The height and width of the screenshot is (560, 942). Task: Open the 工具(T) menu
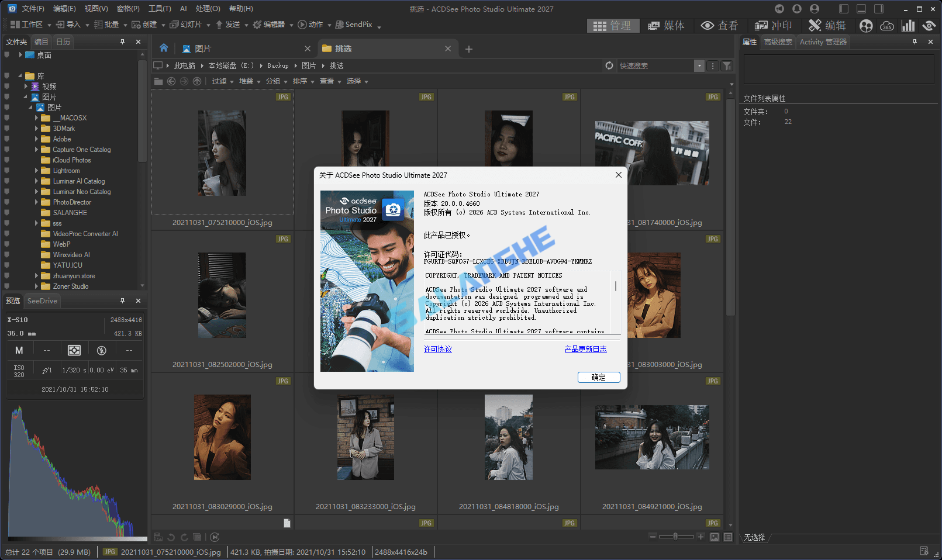tap(160, 9)
